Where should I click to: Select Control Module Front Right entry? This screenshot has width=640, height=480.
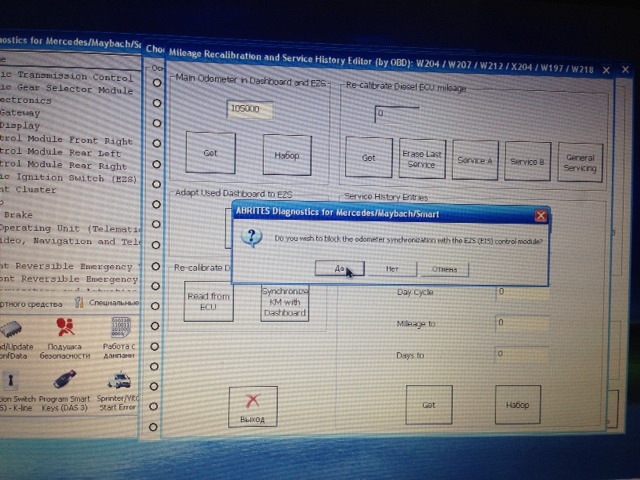[67, 140]
